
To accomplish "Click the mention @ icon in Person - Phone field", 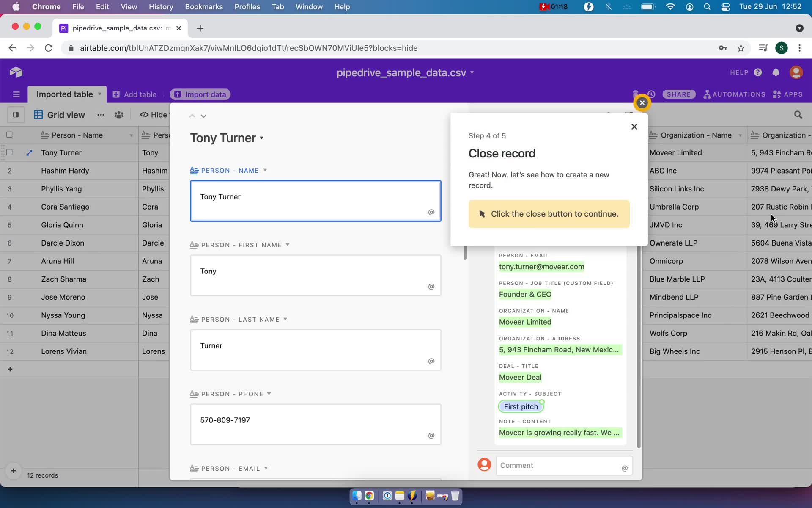I will coord(431,436).
